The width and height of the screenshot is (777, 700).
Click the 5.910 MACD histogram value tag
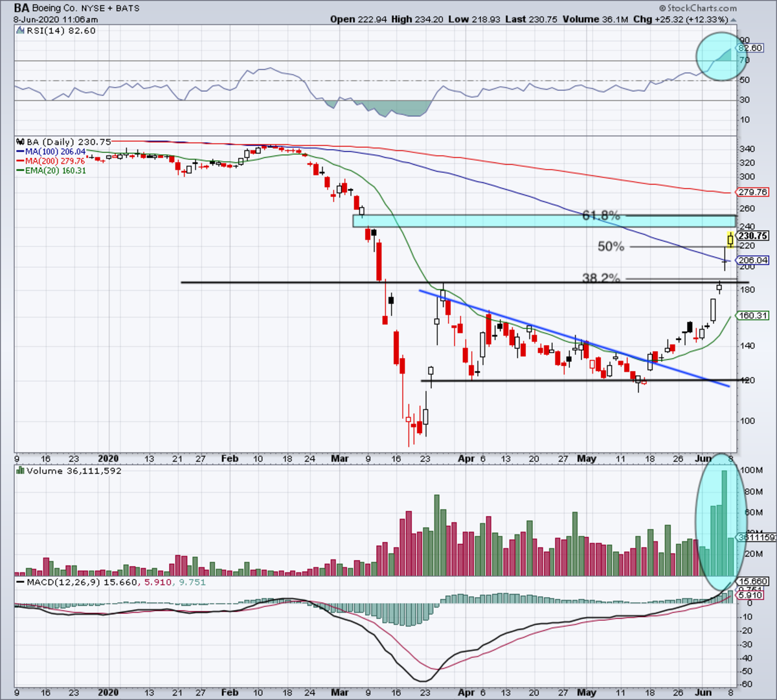coord(750,595)
